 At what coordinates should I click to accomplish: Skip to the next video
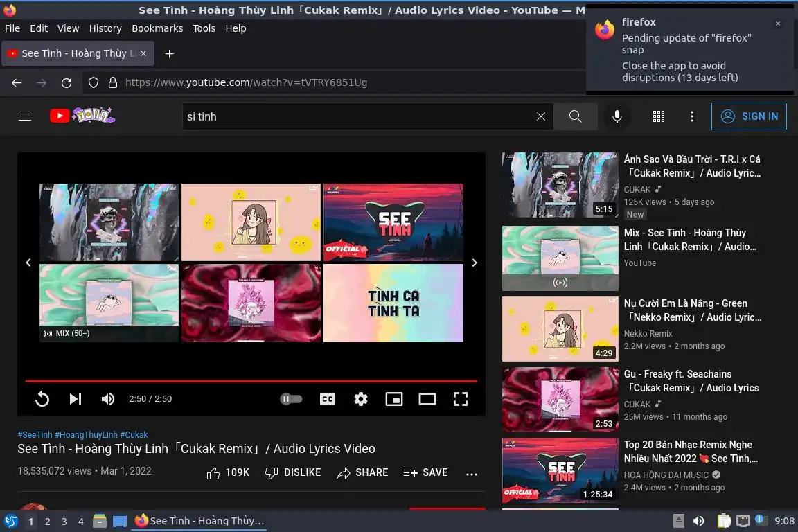coord(76,398)
